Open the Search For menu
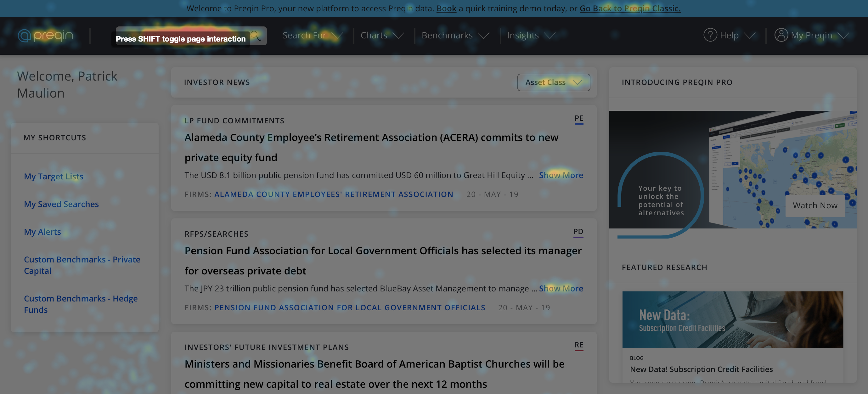This screenshot has height=394, width=868. (313, 35)
